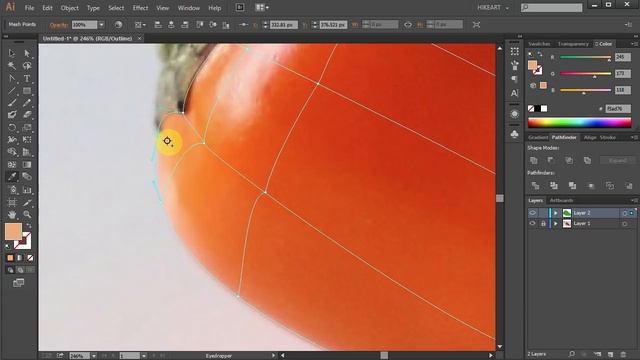This screenshot has width=640, height=360.
Task: Select the Mesh tool
Action: tap(12, 164)
